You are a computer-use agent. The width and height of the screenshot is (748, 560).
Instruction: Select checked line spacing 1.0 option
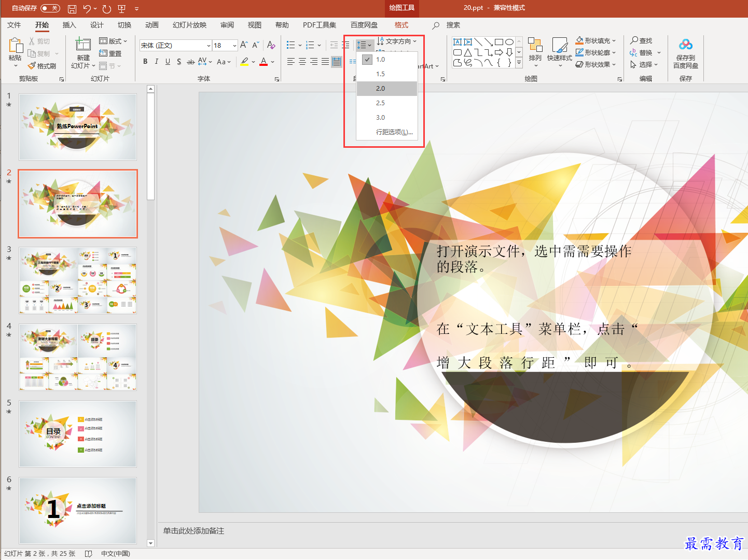click(387, 60)
